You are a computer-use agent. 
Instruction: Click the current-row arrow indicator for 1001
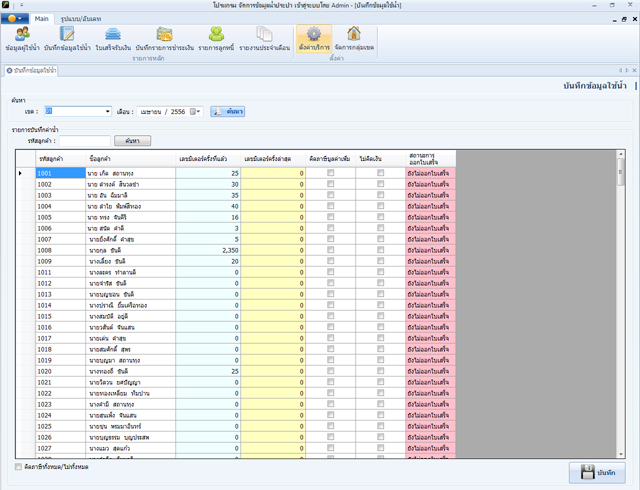pyautogui.click(x=20, y=173)
